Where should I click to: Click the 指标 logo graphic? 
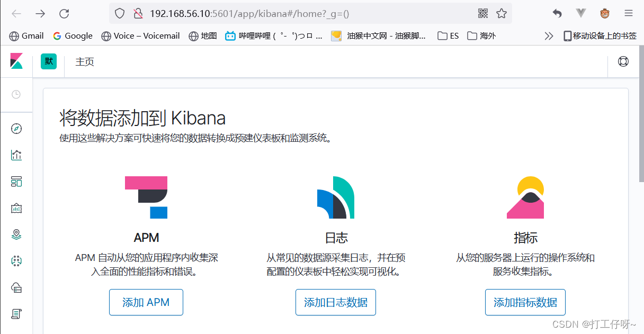pos(525,197)
